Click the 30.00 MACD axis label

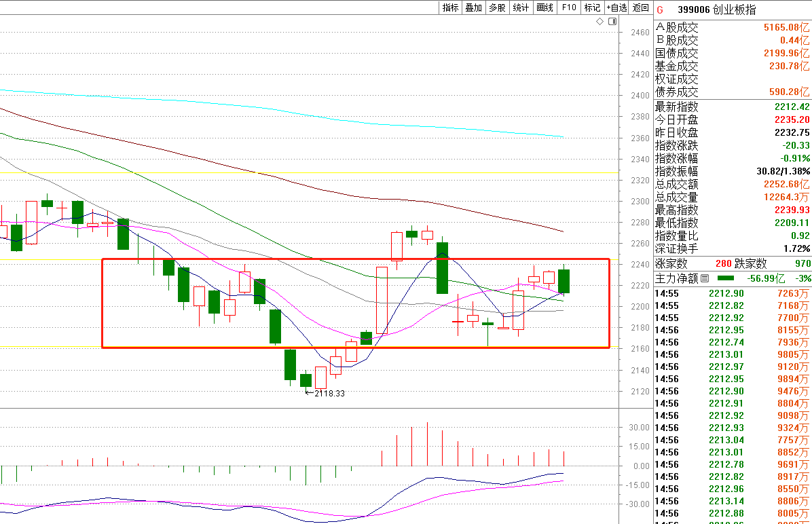click(x=639, y=428)
